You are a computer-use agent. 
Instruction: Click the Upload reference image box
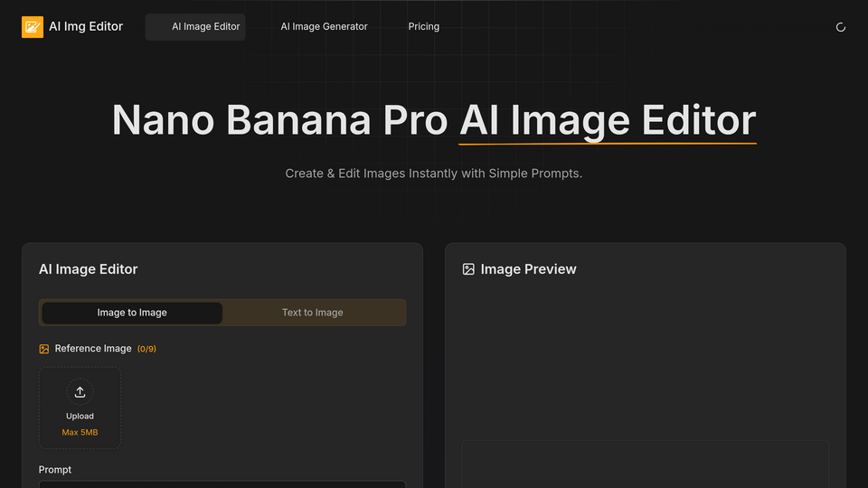pos(80,408)
